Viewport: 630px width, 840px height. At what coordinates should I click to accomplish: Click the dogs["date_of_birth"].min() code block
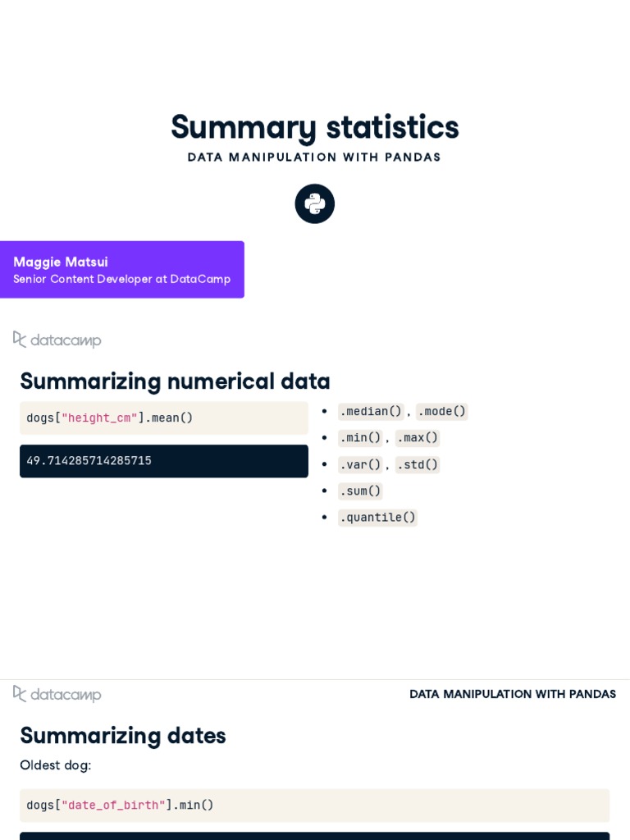(314, 805)
